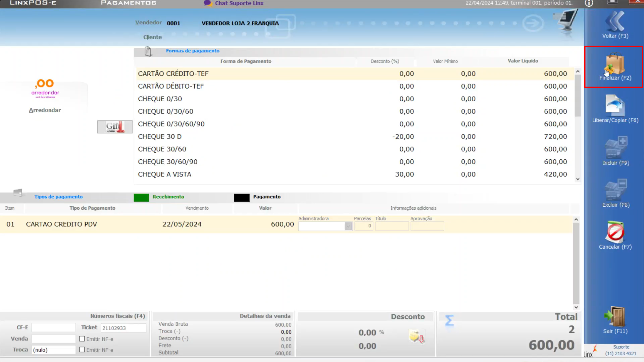Click the Excluir (F8) remove icon
644x362 pixels.
point(616,189)
